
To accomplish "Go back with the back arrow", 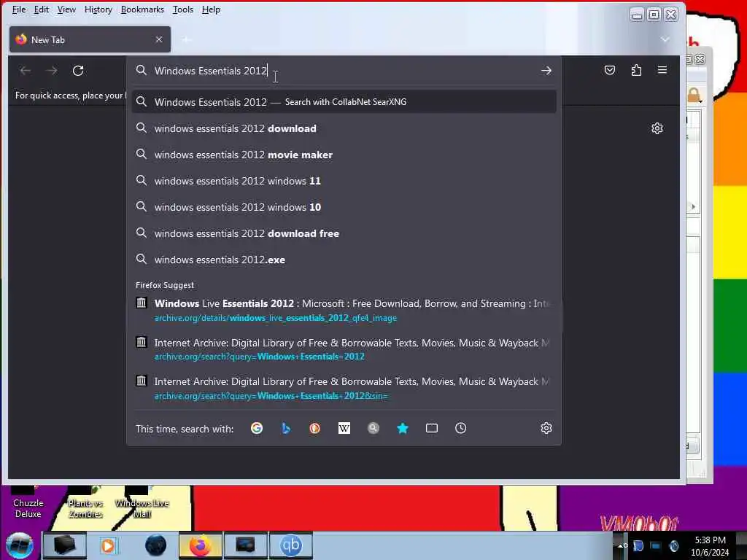I will click(x=26, y=71).
